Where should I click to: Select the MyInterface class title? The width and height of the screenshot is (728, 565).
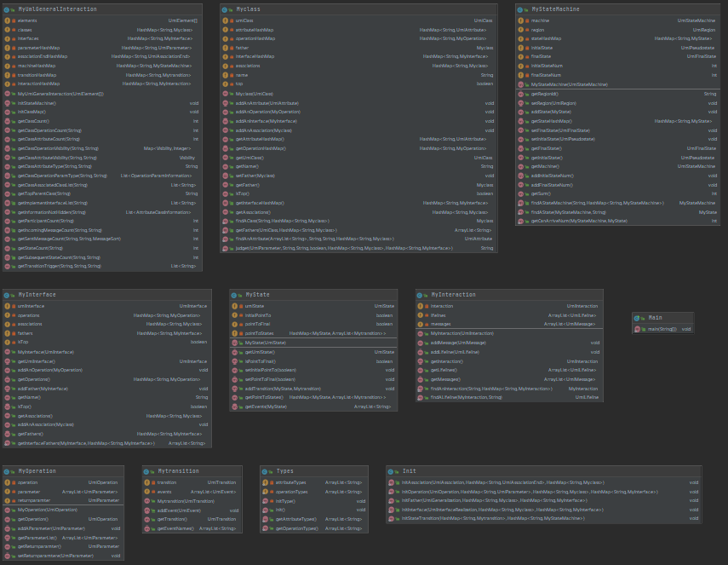click(37, 295)
